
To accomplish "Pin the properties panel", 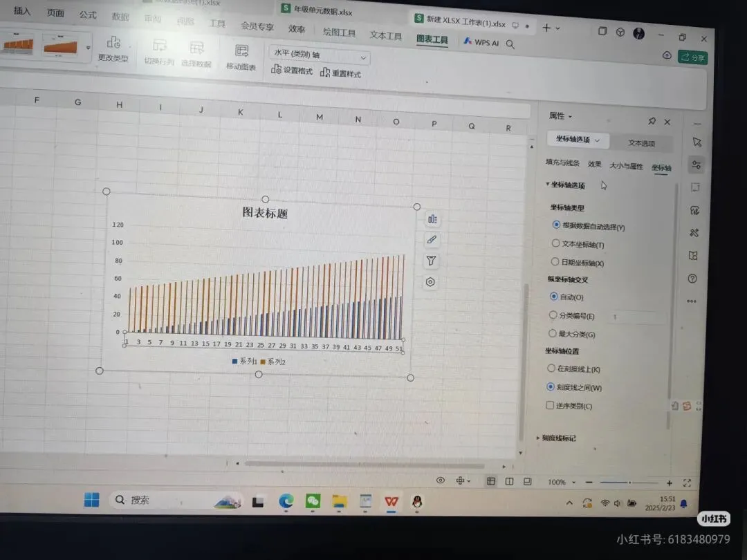I will pyautogui.click(x=652, y=121).
